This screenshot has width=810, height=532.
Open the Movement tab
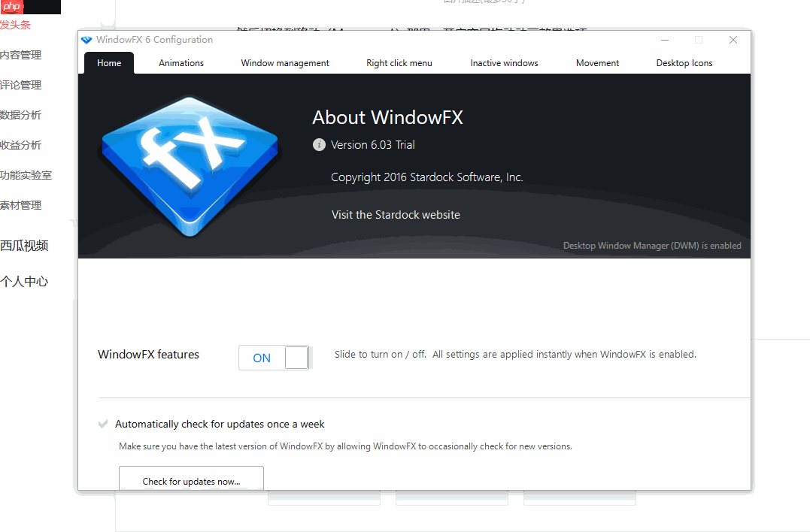coord(597,63)
